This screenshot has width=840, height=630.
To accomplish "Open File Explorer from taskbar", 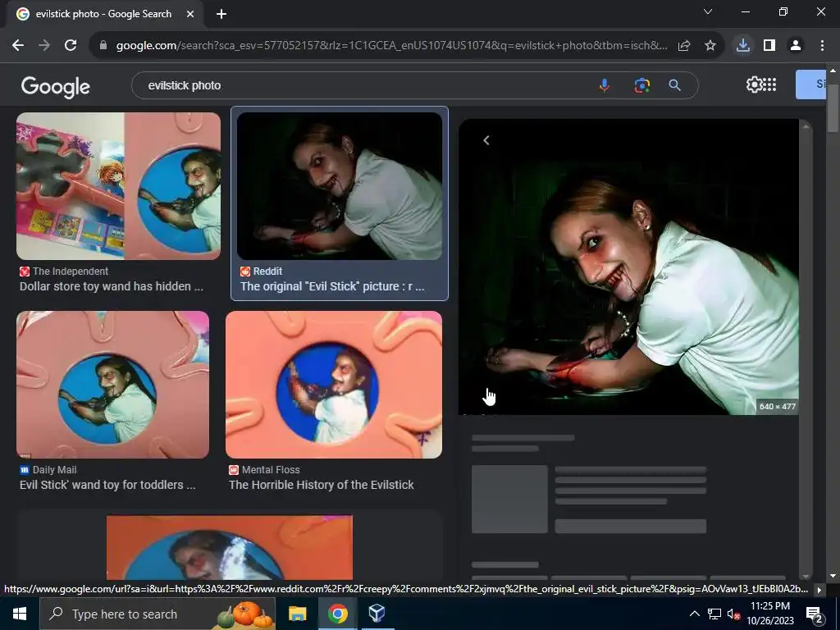I will (297, 614).
